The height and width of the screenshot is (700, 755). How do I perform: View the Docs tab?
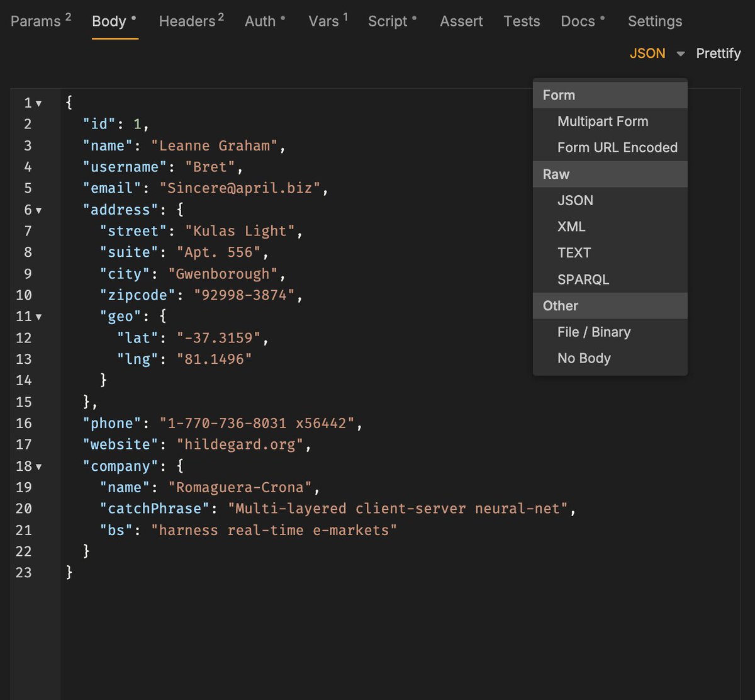[x=583, y=21]
